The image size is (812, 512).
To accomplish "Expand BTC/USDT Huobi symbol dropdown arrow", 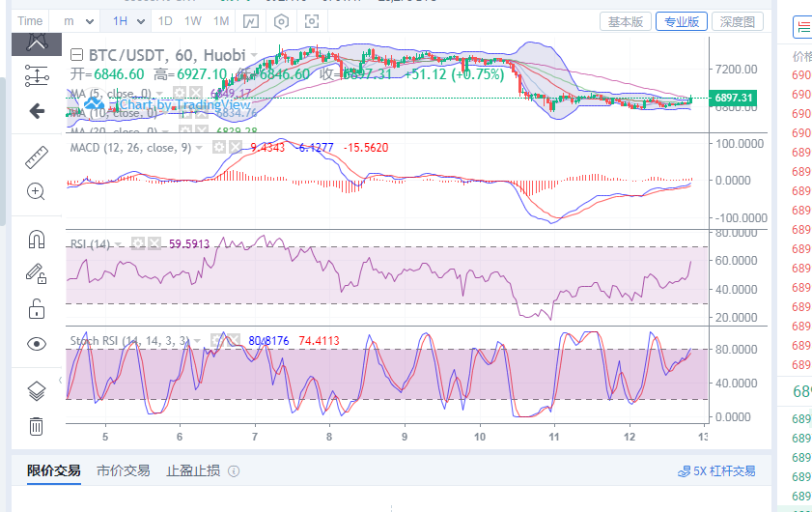I will click(x=254, y=55).
